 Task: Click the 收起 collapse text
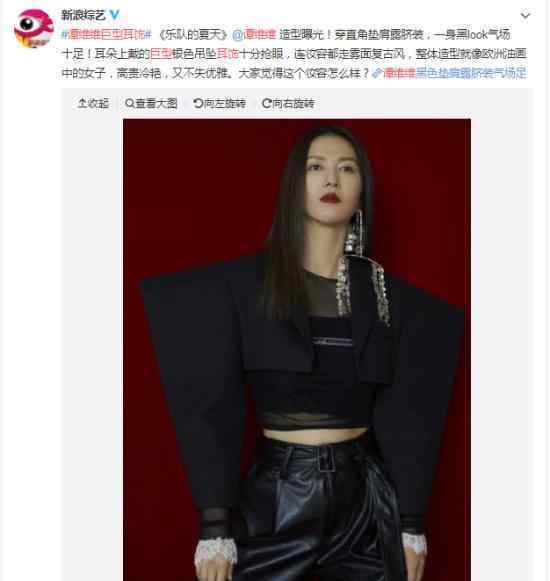click(98, 103)
